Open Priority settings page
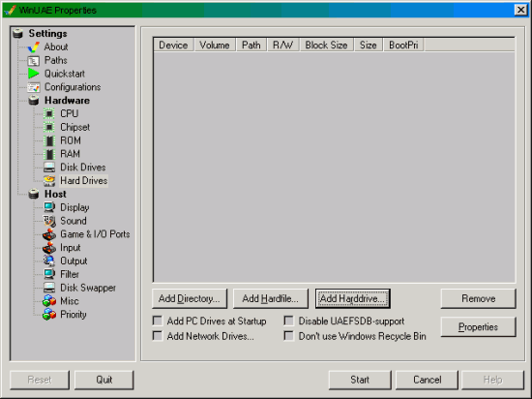The width and height of the screenshot is (532, 399). pos(74,315)
